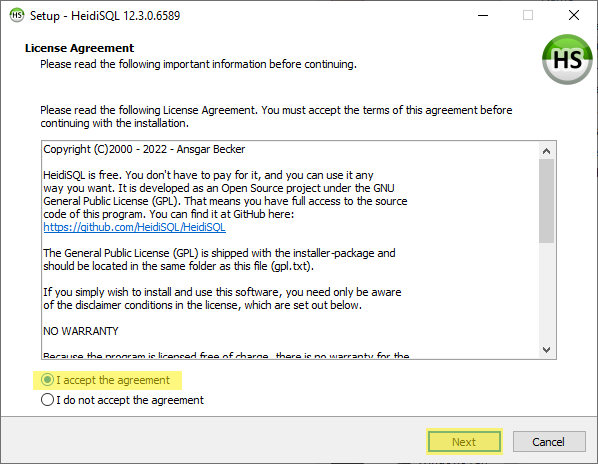Image resolution: width=598 pixels, height=464 pixels.
Task: Click the HeidiSQL icon in title bar
Action: click(17, 15)
